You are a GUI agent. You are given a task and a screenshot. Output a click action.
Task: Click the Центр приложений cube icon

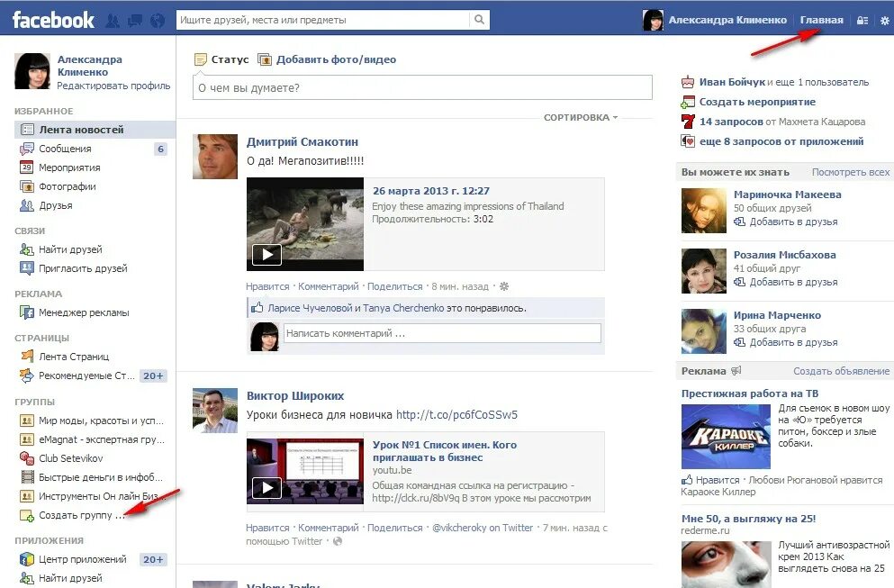click(x=27, y=559)
